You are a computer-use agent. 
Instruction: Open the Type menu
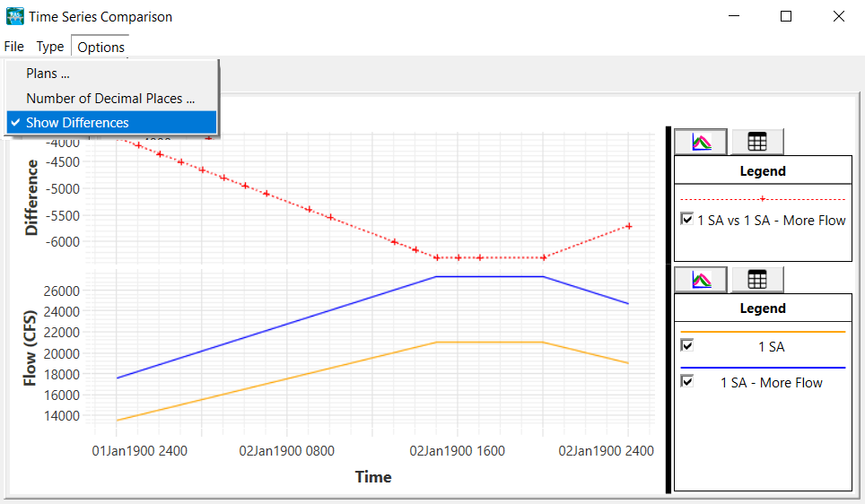point(50,47)
